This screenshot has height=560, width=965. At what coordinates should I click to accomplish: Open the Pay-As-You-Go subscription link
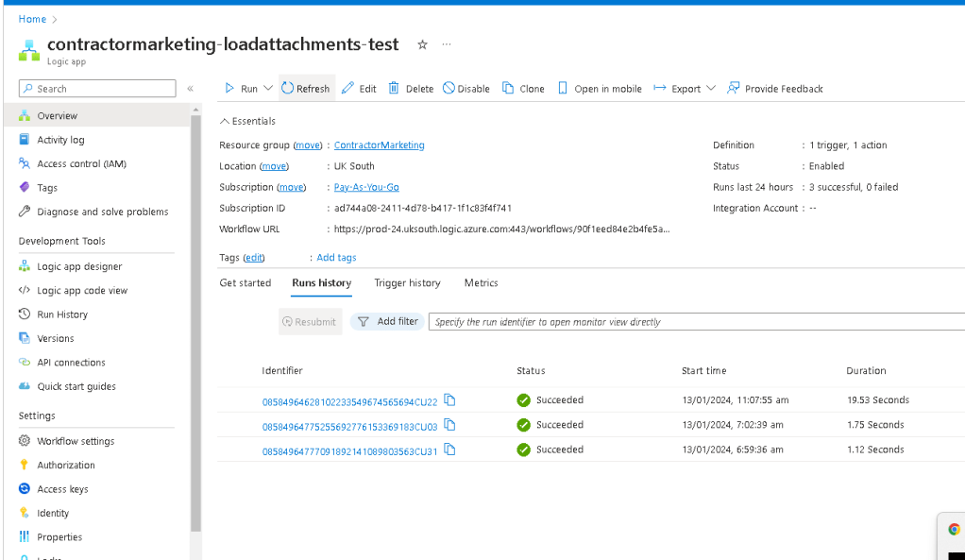(x=366, y=187)
